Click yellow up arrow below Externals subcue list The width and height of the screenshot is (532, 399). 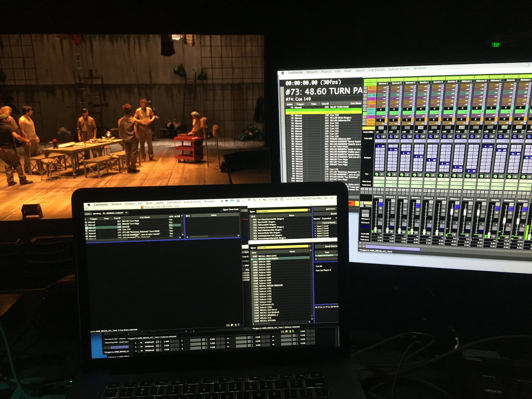coord(290,331)
